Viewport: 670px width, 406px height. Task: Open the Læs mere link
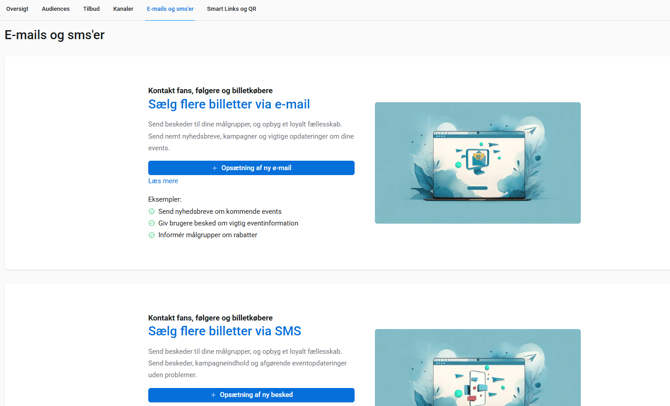pos(163,181)
